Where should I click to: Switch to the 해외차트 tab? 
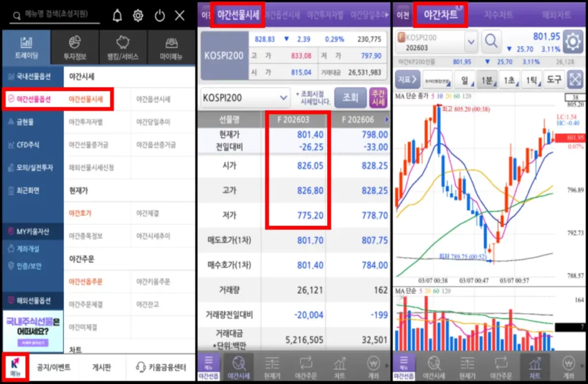556,15
